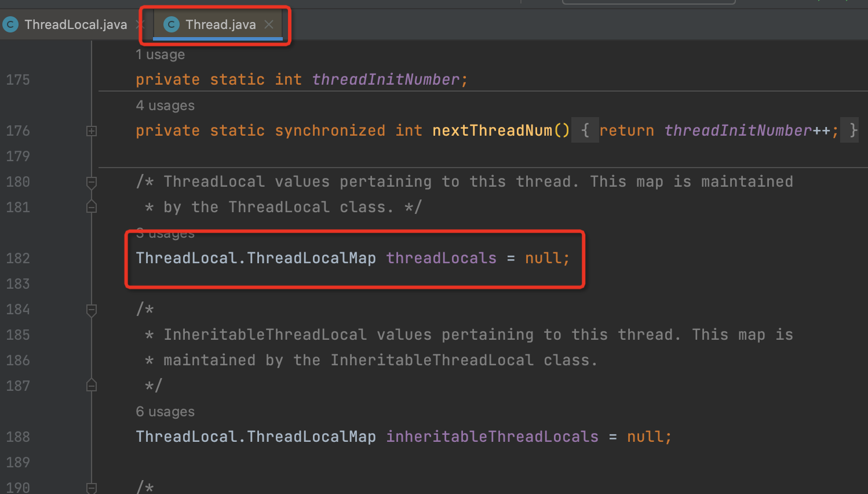
Task: Collapse the comment starting at line 190
Action: click(92, 488)
